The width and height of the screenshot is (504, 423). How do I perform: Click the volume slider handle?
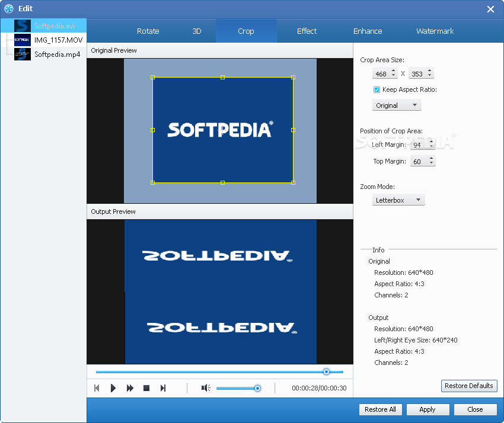tap(257, 388)
